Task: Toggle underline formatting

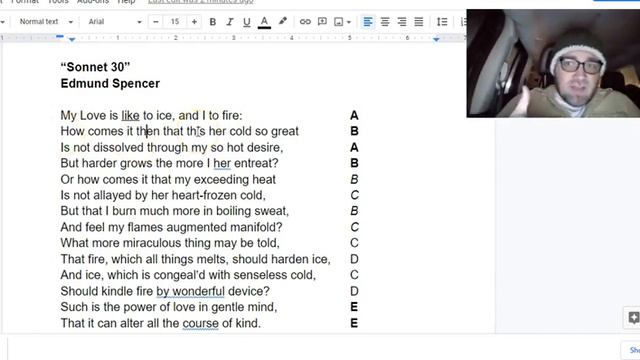Action: tap(247, 22)
